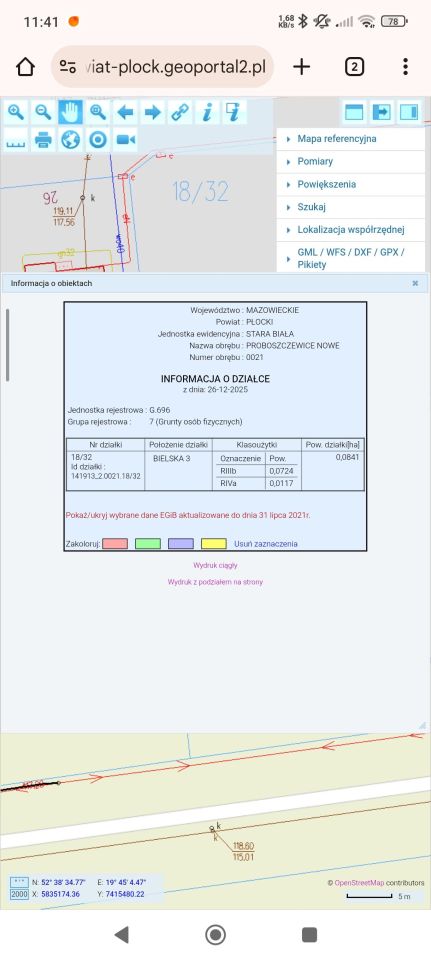431x960 pixels.
Task: Click the panel arrow export icon
Action: click(381, 112)
